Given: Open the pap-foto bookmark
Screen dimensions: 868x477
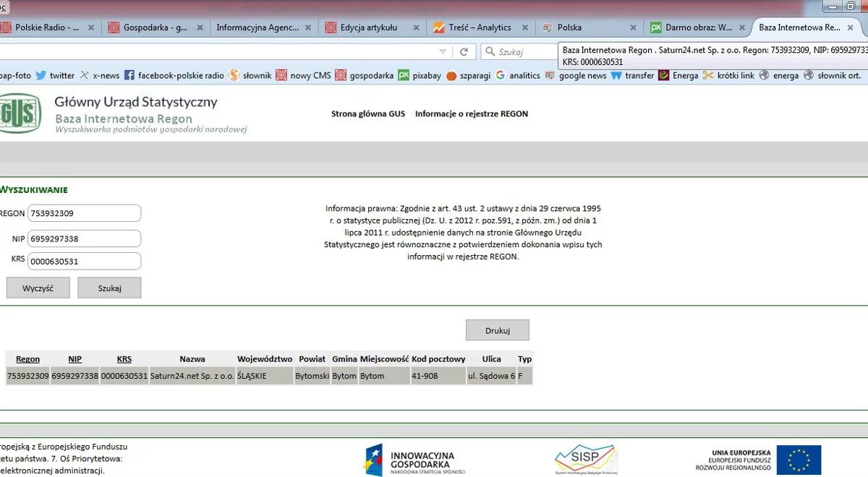Looking at the screenshot, I should (x=15, y=75).
